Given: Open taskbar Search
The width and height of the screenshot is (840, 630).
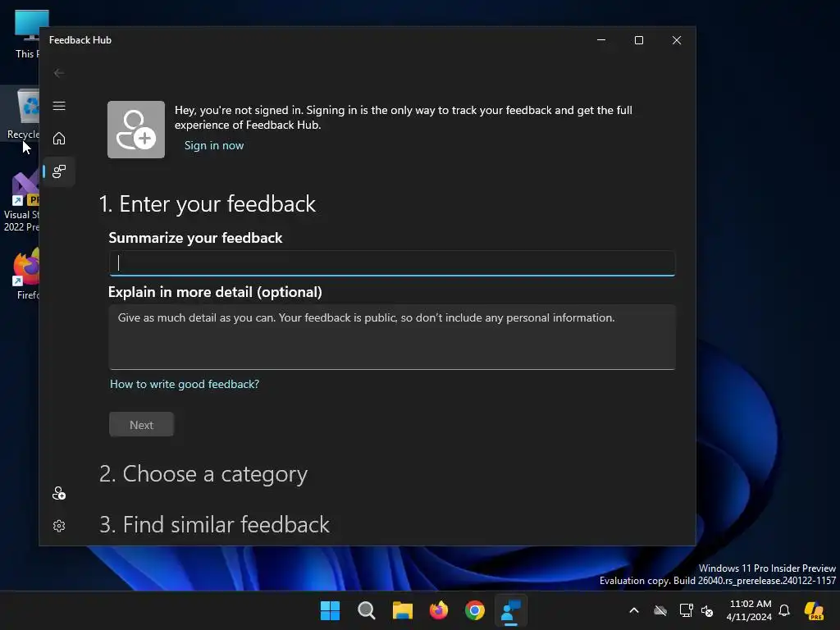Looking at the screenshot, I should point(367,610).
